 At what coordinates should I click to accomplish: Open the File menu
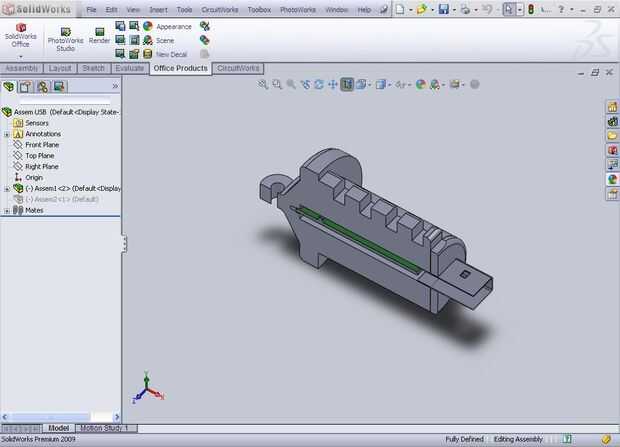[x=91, y=9]
